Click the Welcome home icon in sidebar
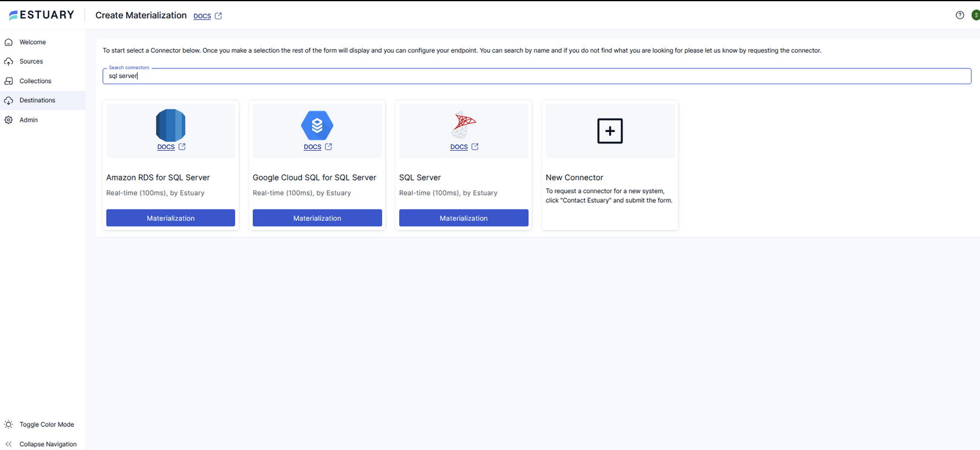 [8, 42]
